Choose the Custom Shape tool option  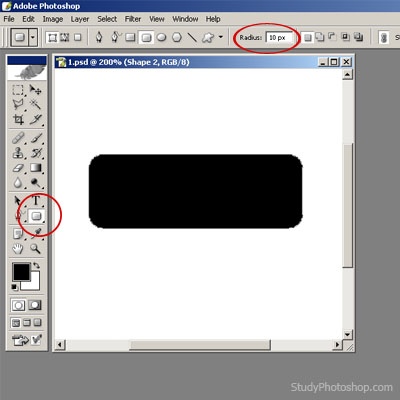208,37
